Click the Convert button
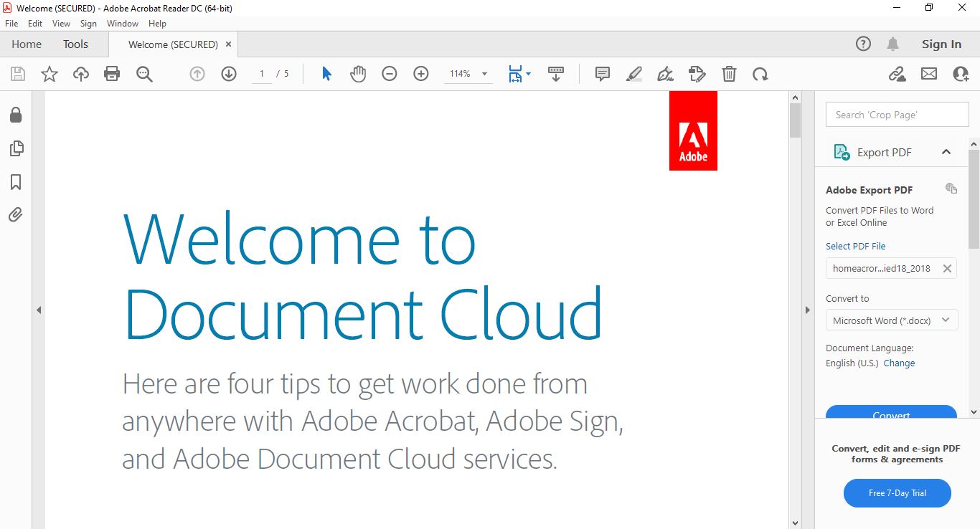 click(x=891, y=412)
